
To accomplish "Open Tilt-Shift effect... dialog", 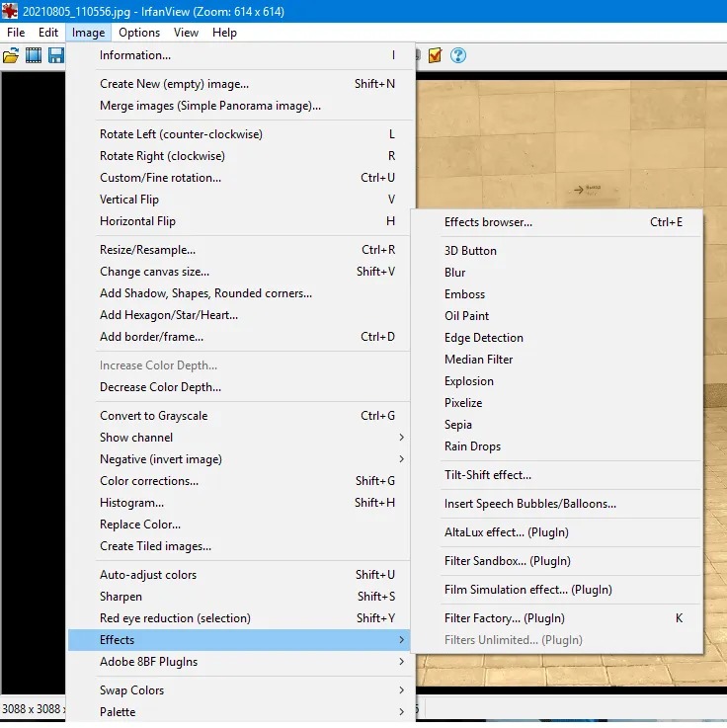I will pos(557,475).
